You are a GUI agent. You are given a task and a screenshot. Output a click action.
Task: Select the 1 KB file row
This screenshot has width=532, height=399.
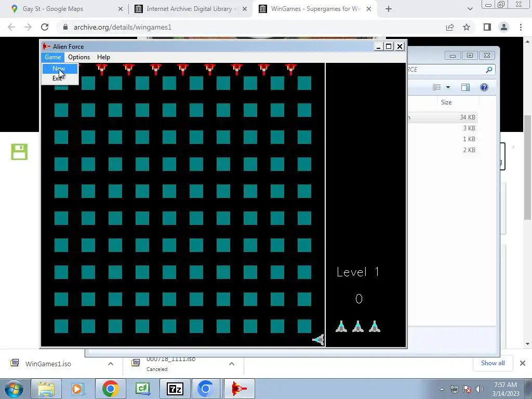coord(443,139)
